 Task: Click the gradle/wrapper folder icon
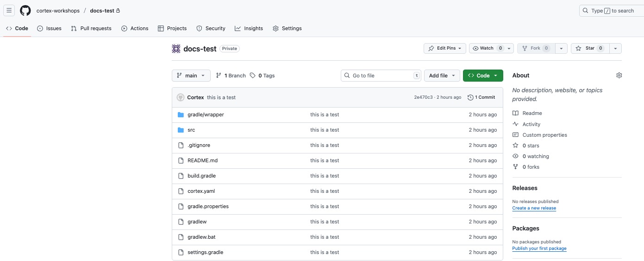click(181, 115)
